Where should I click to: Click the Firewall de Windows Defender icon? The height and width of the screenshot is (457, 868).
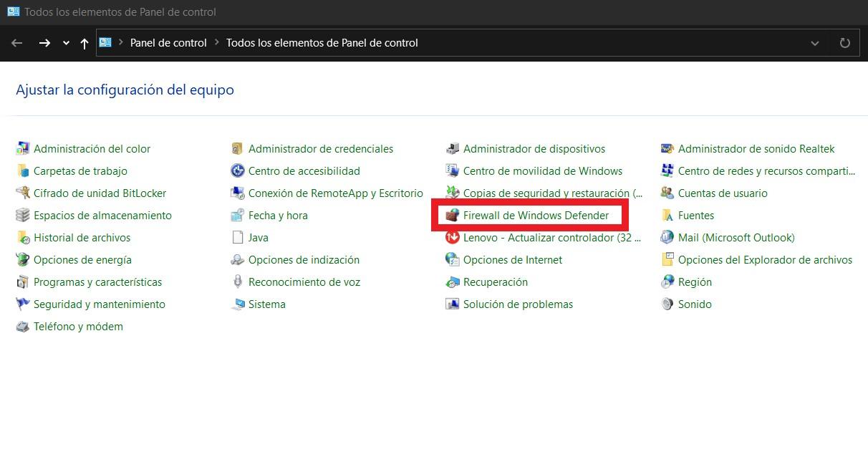(453, 216)
